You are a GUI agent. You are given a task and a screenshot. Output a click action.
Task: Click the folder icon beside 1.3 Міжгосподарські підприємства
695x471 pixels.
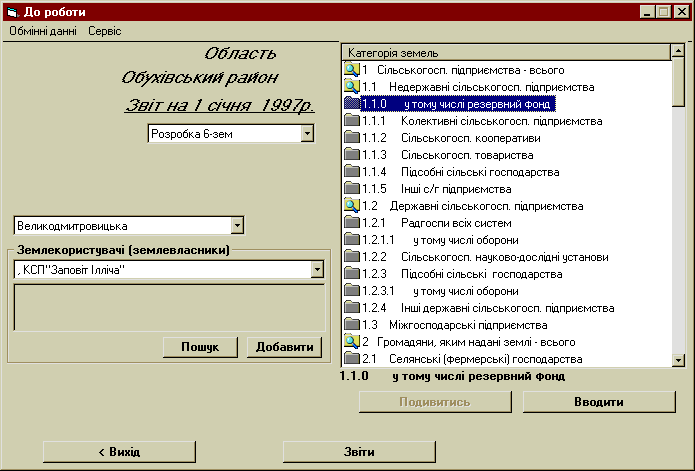click(x=351, y=324)
